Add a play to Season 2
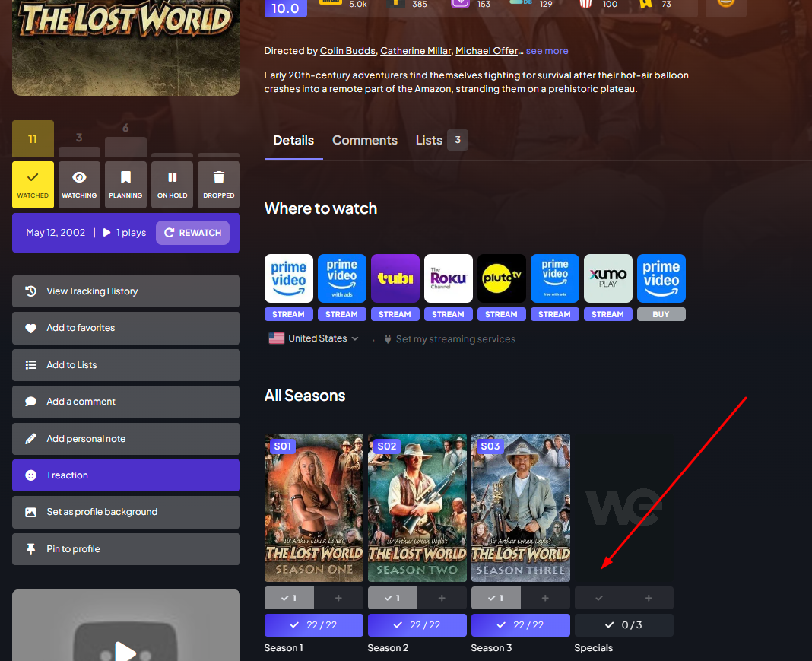 (442, 598)
